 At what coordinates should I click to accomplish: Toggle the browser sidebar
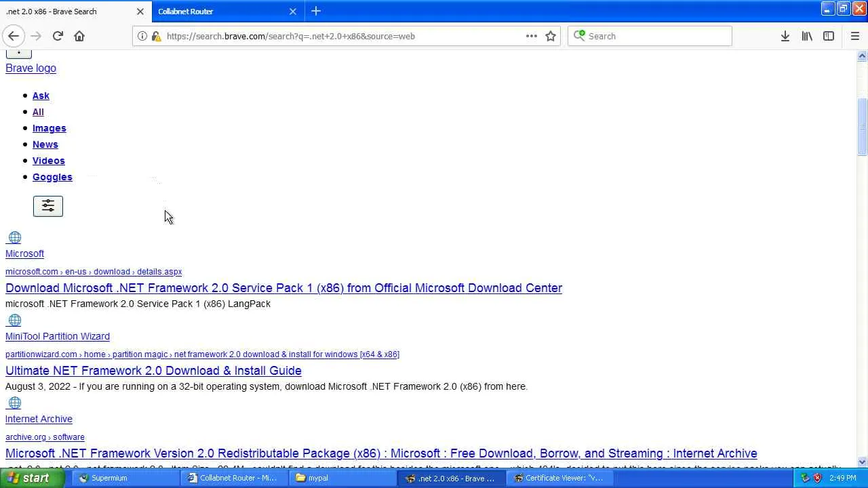pyautogui.click(x=829, y=36)
